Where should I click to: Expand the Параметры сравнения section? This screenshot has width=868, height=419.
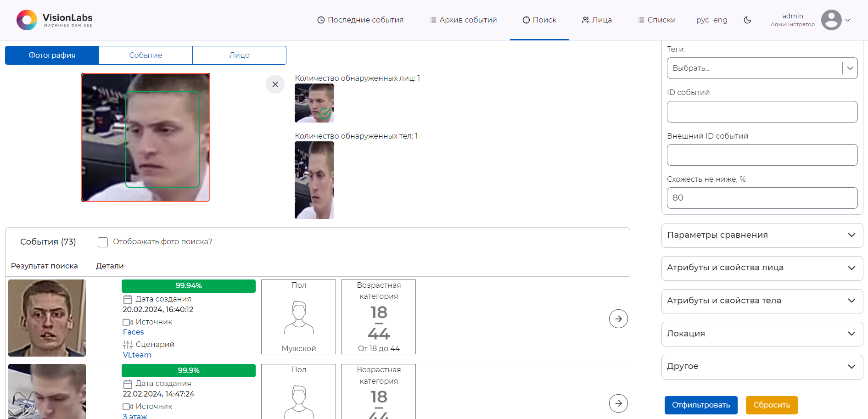pyautogui.click(x=762, y=235)
